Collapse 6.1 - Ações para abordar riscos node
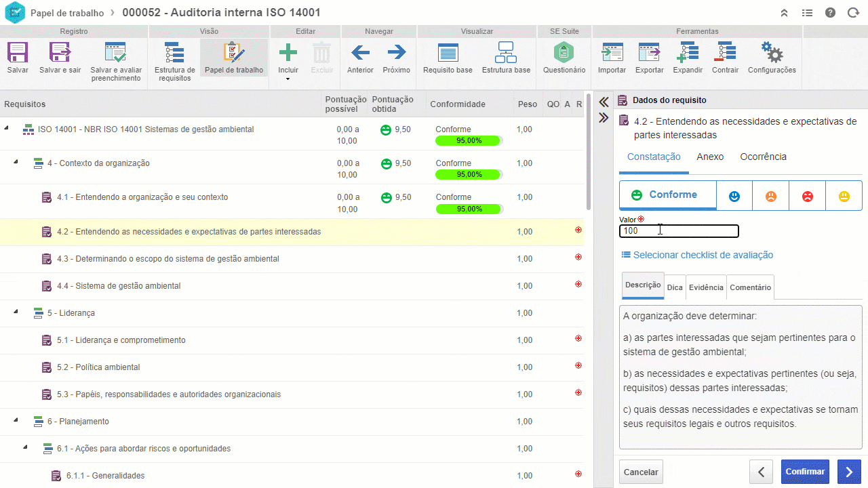This screenshot has height=488, width=868. coord(26,447)
